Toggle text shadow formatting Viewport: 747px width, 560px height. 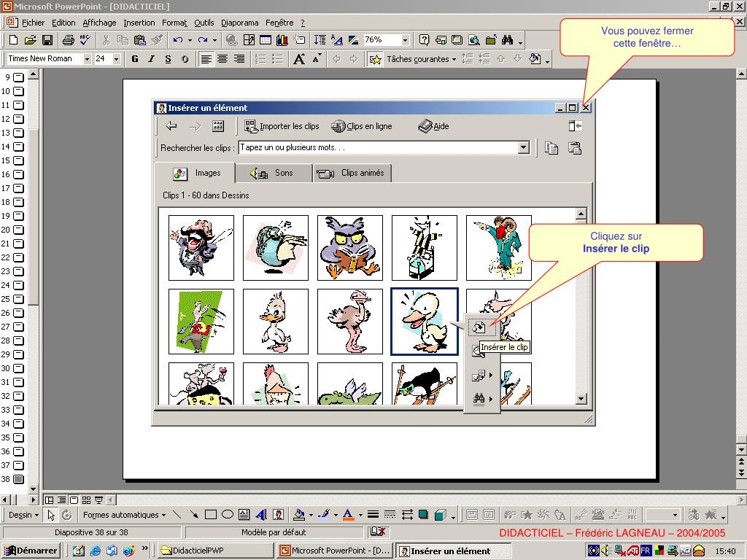coord(185,59)
